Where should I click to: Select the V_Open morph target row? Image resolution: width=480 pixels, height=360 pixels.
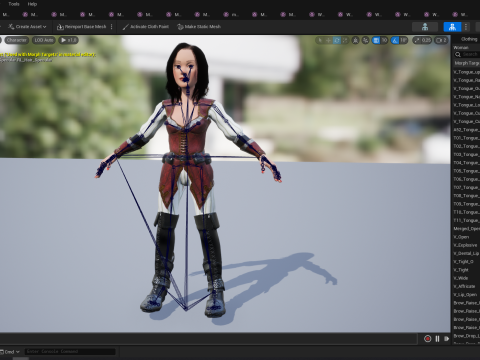pos(466,237)
